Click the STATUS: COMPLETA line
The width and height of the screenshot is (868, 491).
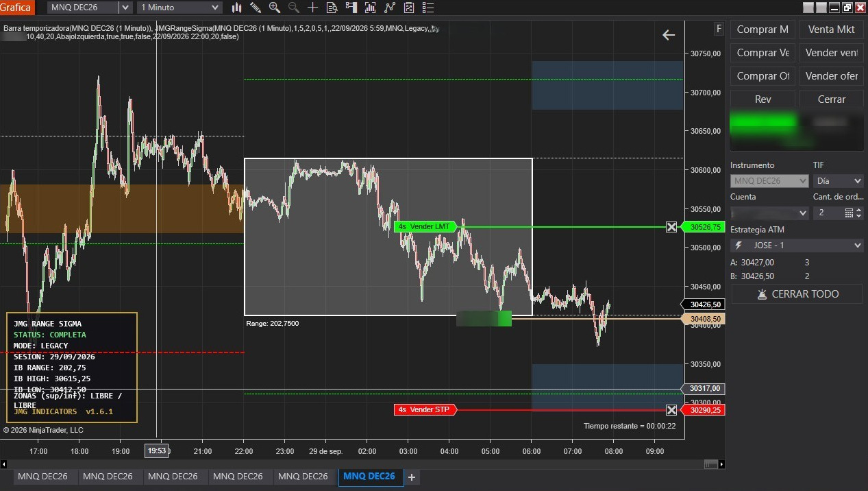[x=50, y=335]
